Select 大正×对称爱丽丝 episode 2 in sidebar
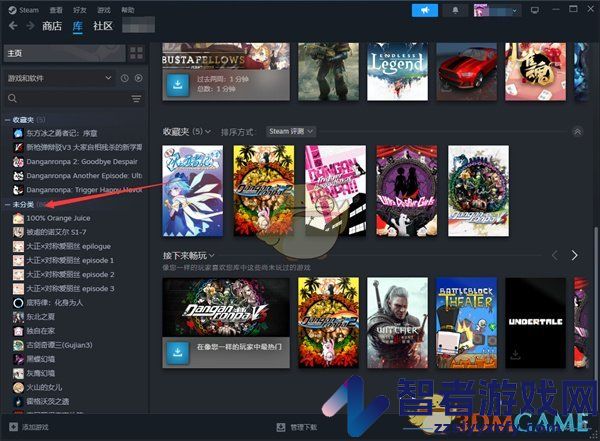 70,274
